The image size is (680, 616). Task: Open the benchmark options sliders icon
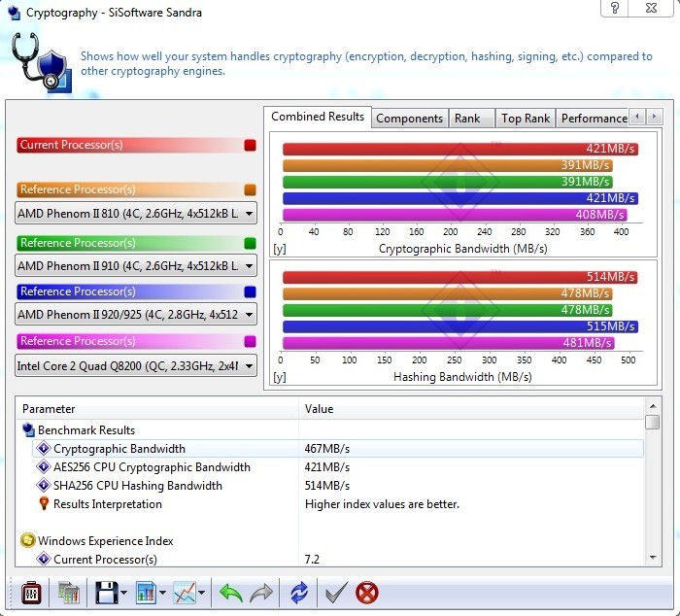[x=31, y=593]
